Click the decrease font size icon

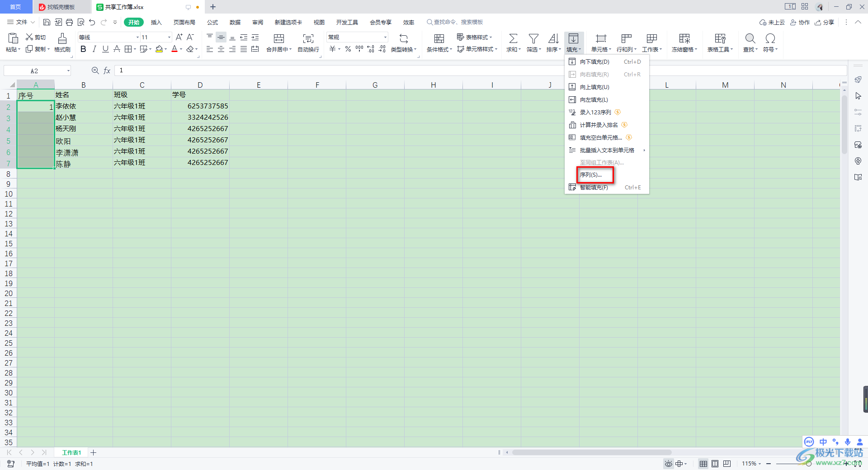190,37
